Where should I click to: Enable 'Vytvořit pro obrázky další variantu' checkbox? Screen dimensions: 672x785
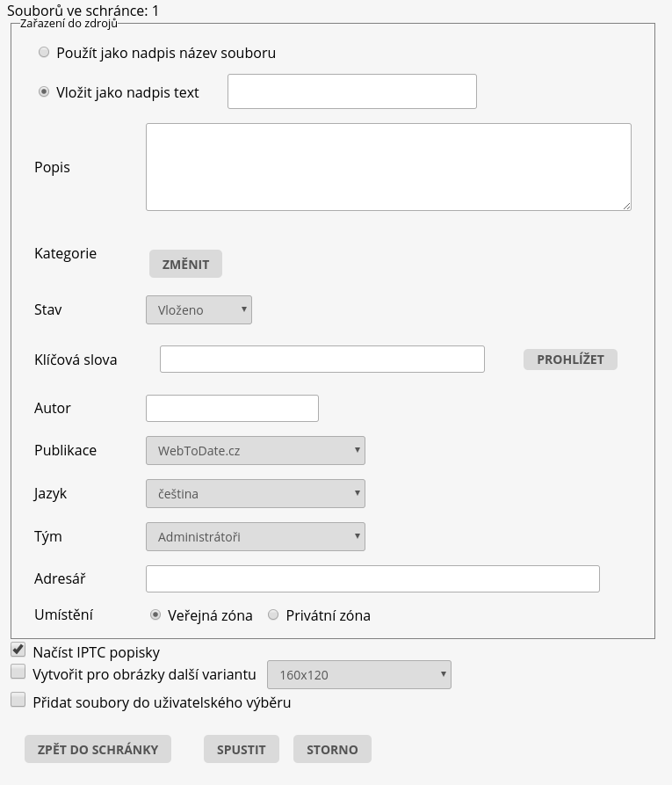18,672
